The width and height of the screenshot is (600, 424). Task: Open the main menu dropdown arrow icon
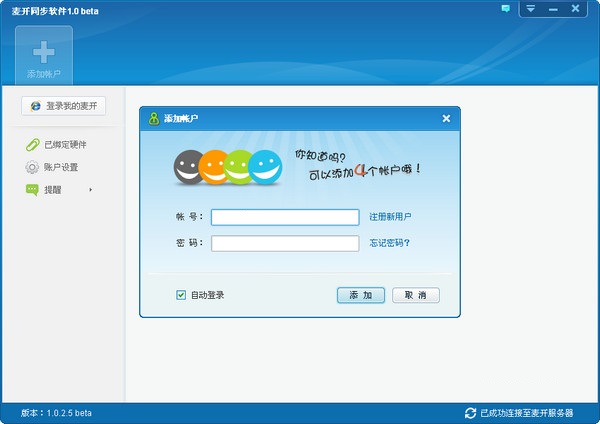pos(530,8)
